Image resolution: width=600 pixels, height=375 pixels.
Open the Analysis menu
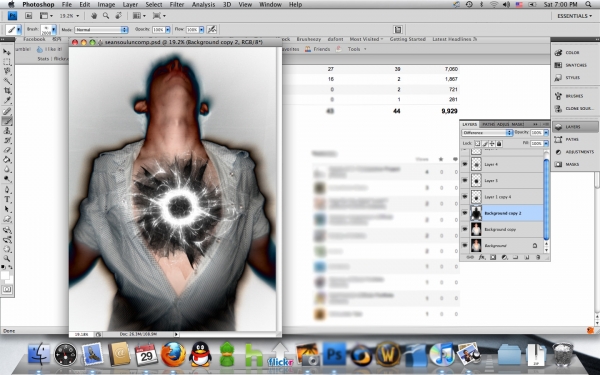coord(203,5)
